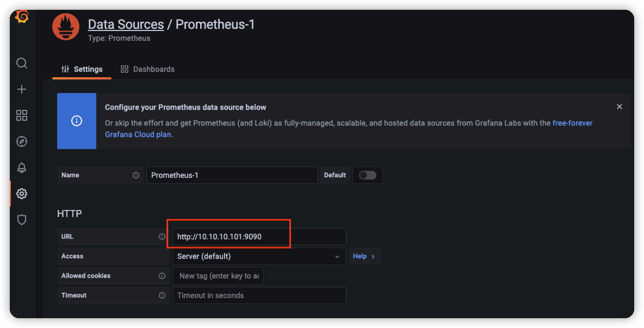The image size is (644, 328).
Task: Open the Dashboards grid icon in sidebar
Action: [x=22, y=115]
